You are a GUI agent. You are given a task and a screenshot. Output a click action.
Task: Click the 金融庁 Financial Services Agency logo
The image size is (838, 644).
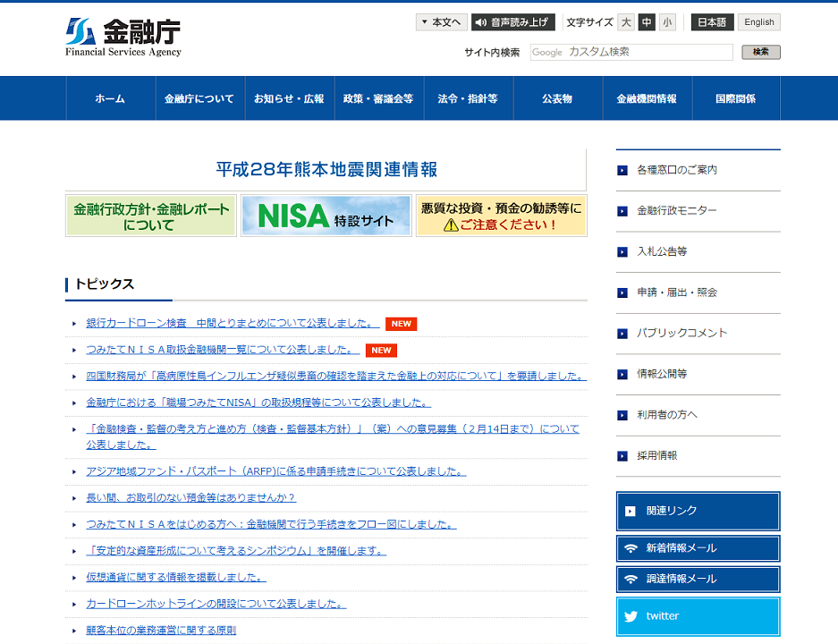[x=123, y=37]
